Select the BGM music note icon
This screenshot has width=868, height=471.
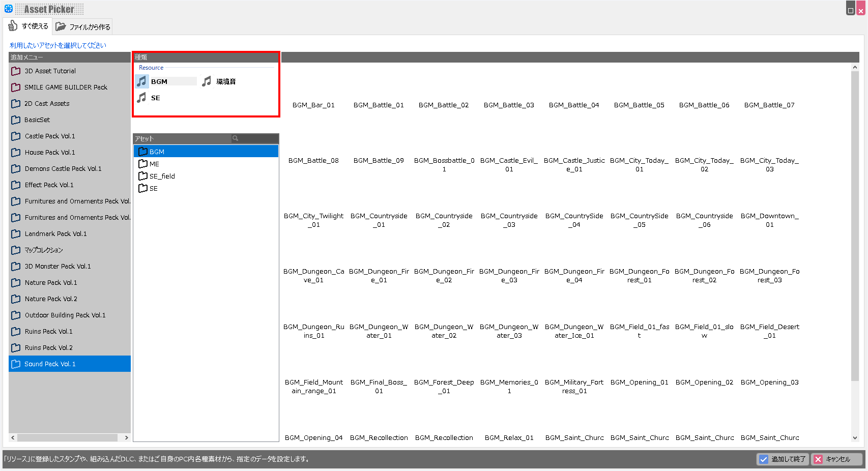[x=142, y=81]
